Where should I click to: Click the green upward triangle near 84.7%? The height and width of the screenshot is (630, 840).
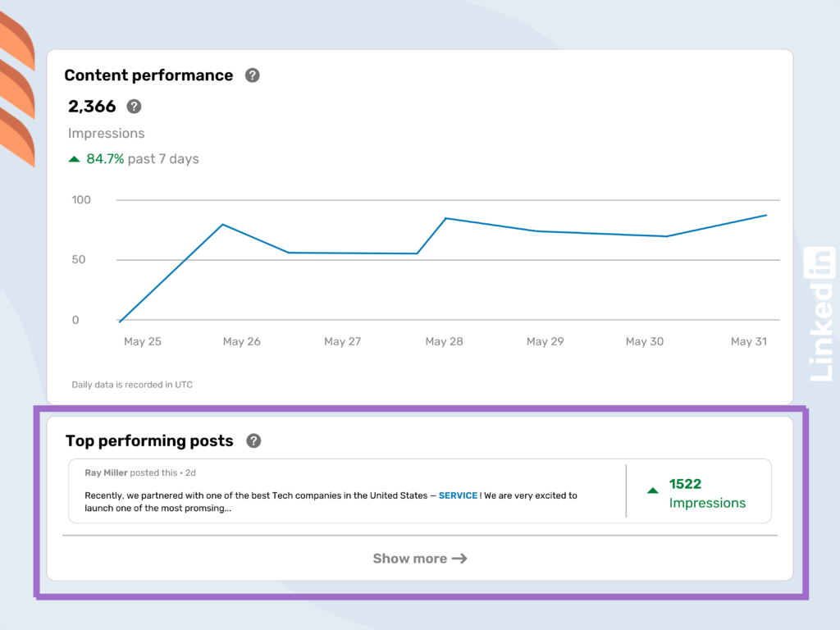(x=73, y=158)
